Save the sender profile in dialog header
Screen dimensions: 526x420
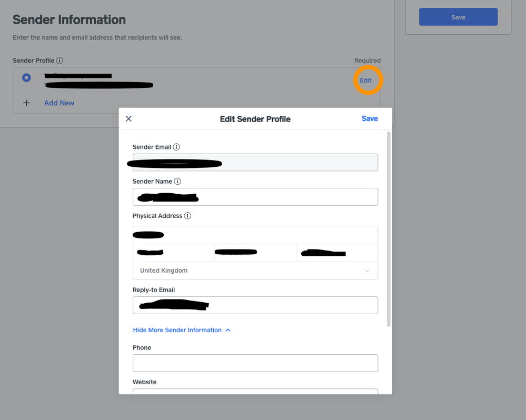click(x=370, y=118)
